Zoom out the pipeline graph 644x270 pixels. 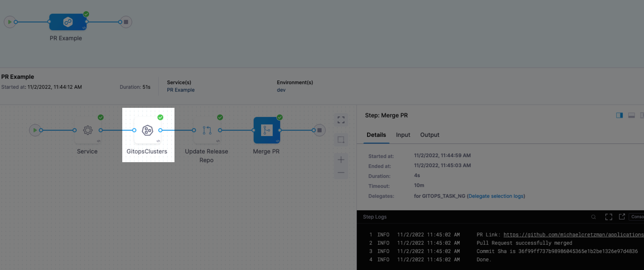pos(341,173)
